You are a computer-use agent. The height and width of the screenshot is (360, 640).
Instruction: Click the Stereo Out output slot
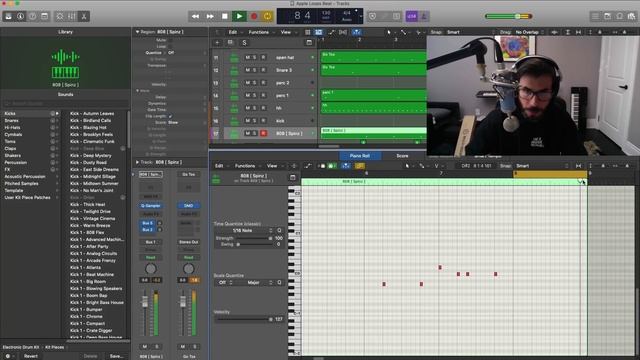coord(189,242)
